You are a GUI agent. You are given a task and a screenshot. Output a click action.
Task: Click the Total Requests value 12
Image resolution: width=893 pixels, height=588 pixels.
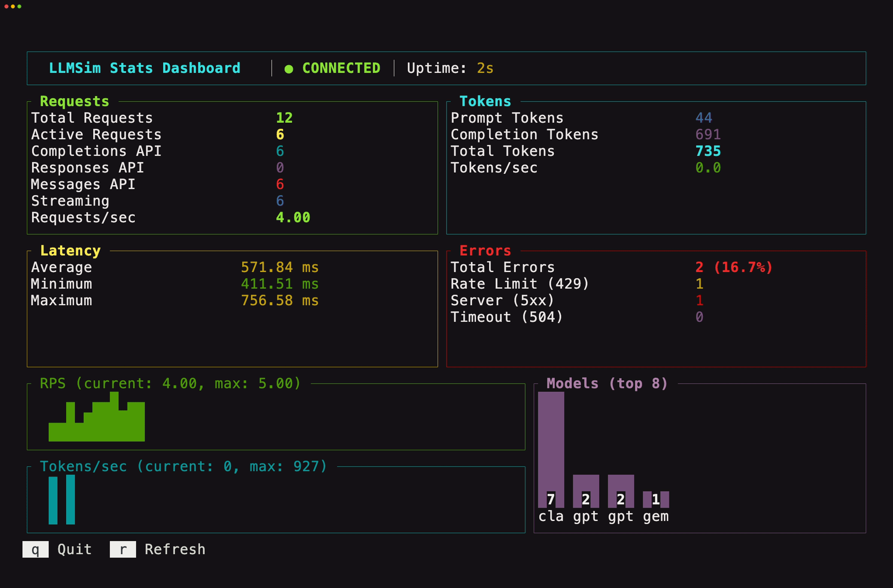(284, 118)
